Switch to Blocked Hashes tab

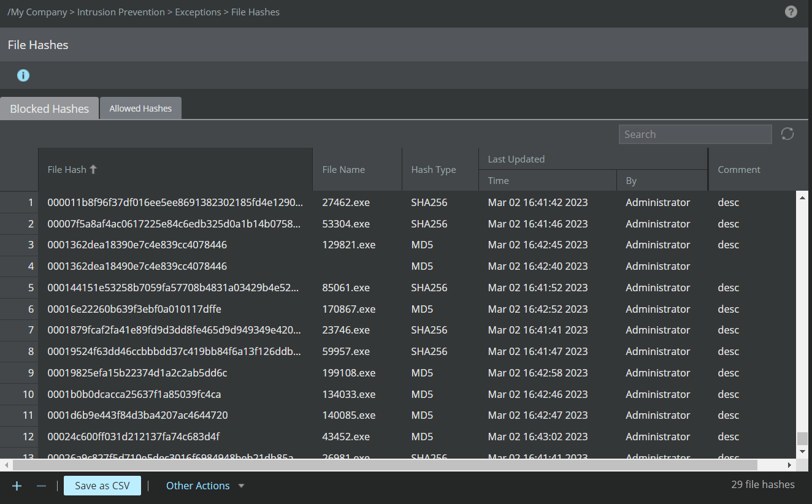click(49, 109)
